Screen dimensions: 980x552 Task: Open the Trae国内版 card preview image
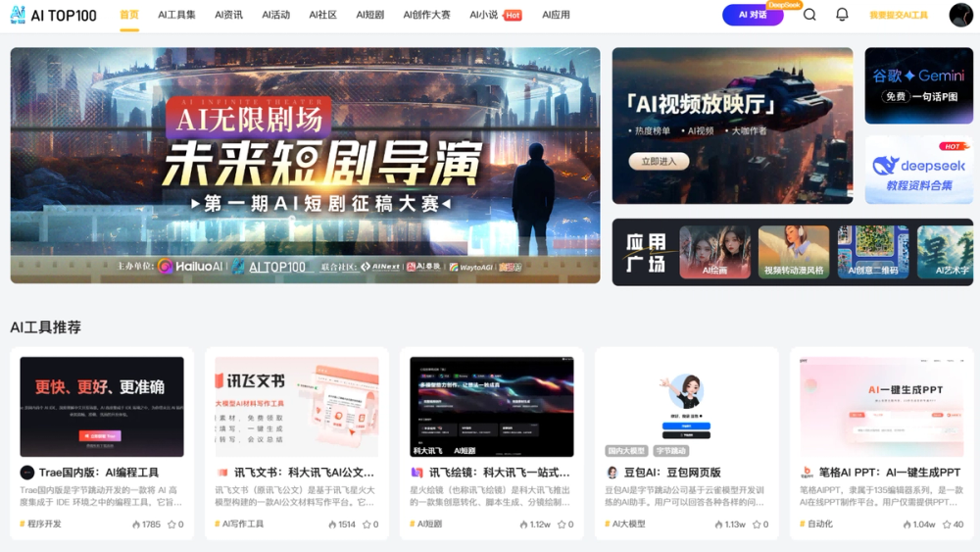point(102,407)
